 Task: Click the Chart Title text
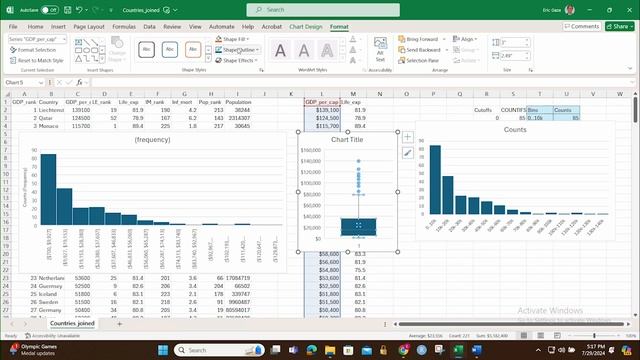point(347,140)
